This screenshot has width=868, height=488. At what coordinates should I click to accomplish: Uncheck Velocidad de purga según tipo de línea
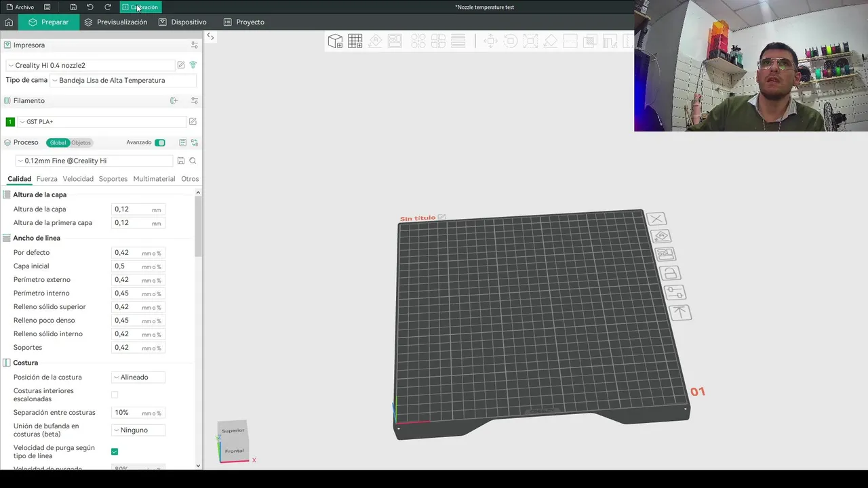115,451
